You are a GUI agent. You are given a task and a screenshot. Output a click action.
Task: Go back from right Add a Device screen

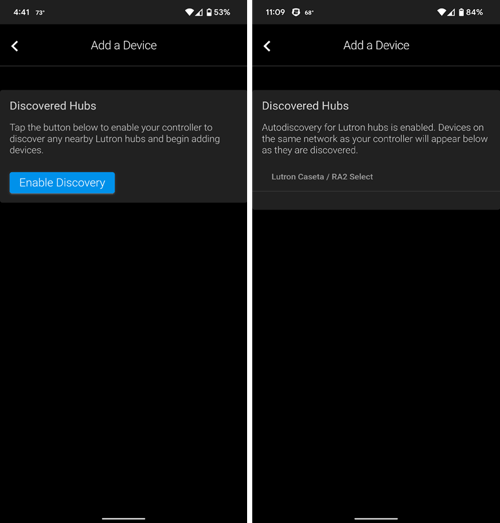267,46
